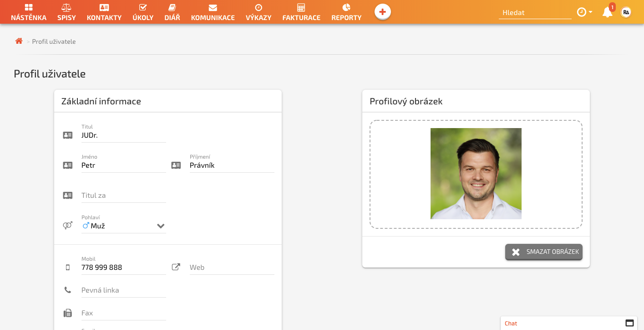Open Komunikace section
Viewport: 644px width, 330px height.
[x=213, y=12]
